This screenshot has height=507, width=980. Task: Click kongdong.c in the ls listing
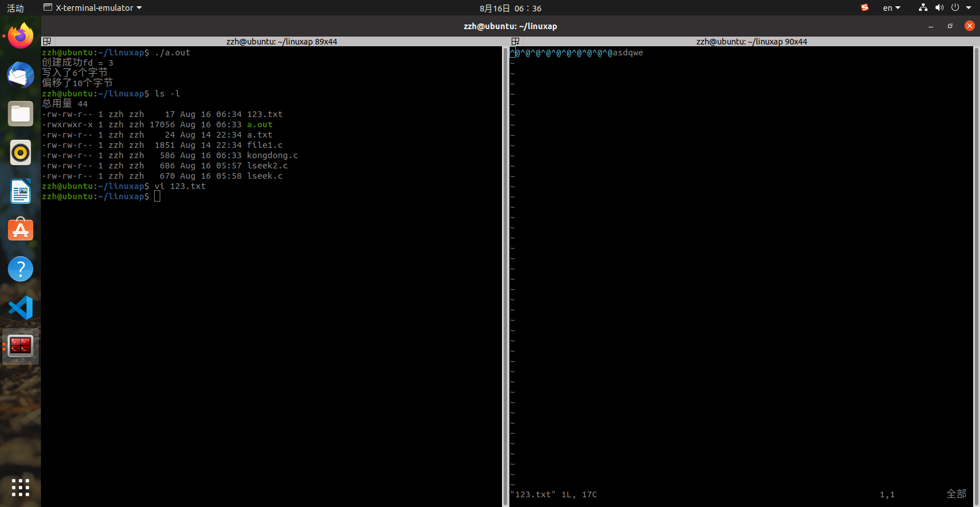click(x=272, y=155)
